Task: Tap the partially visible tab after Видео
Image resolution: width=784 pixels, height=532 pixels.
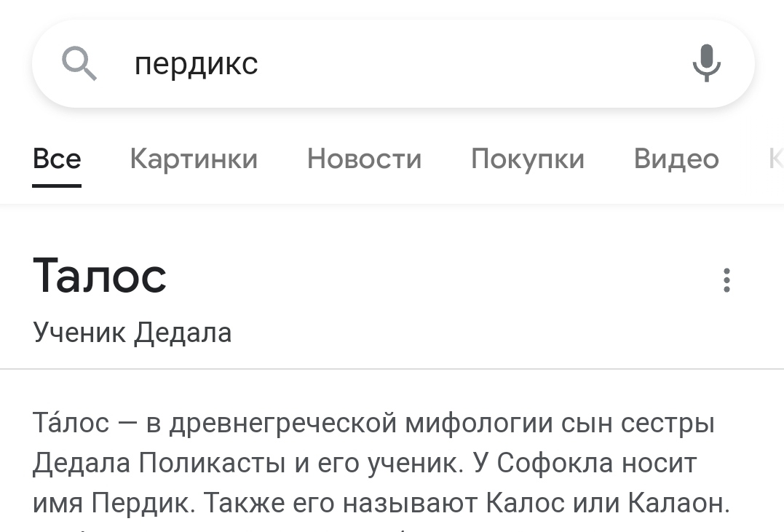Action: pyautogui.click(x=775, y=159)
